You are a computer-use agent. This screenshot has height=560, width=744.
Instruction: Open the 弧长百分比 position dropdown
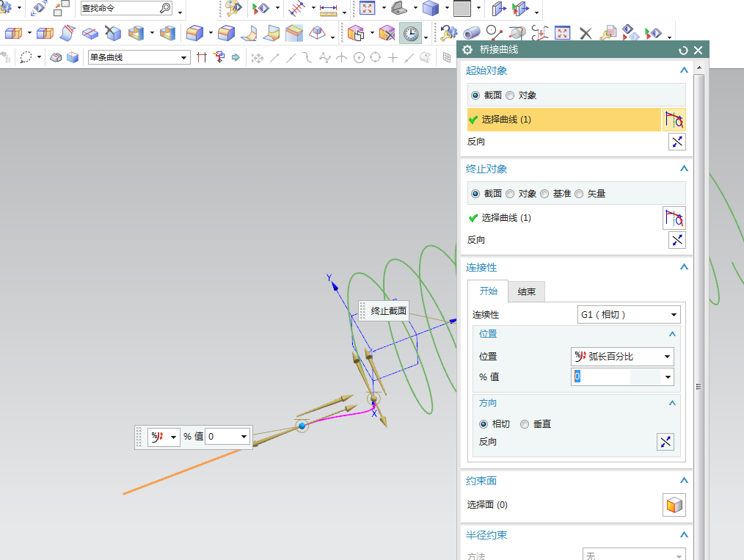coord(622,357)
